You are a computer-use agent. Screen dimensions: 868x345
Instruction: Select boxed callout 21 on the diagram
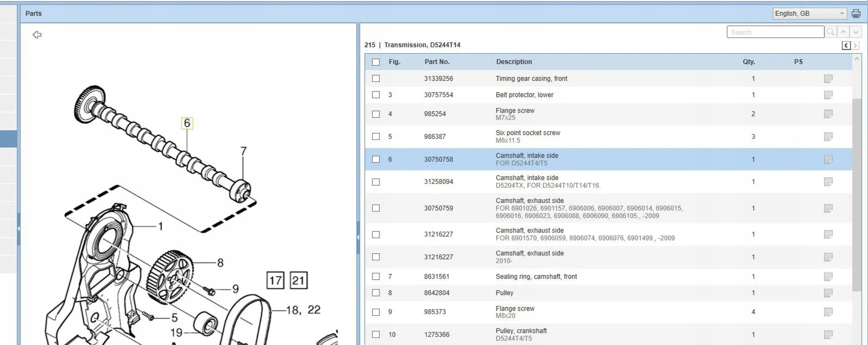299,280
